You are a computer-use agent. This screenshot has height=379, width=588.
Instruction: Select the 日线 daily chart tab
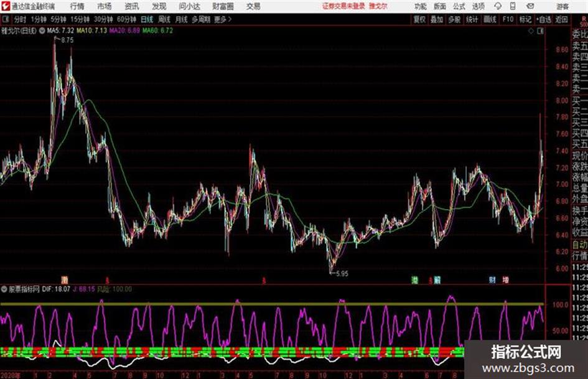[147, 19]
